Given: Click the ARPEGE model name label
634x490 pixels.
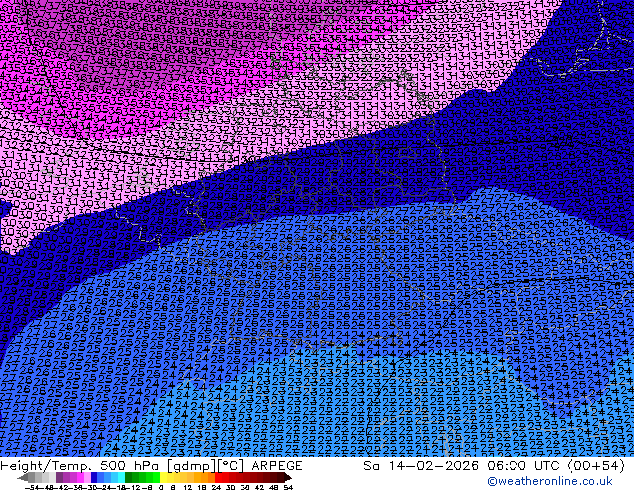Looking at the screenshot, I should [277, 466].
